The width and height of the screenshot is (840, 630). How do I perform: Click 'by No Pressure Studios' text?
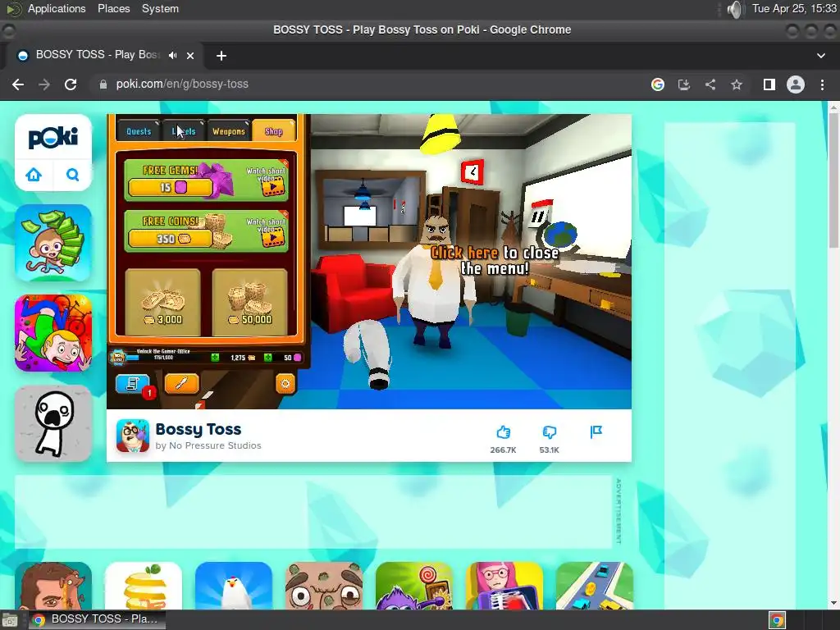[208, 445]
